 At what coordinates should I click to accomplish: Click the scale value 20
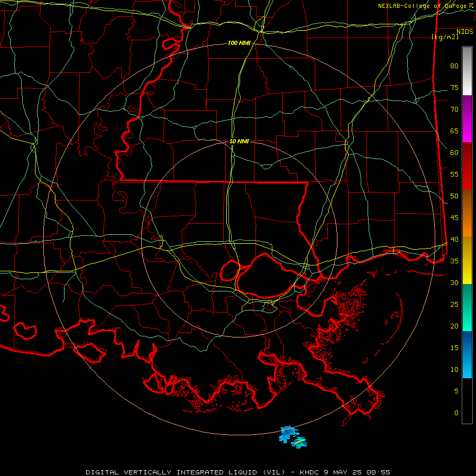454,326
